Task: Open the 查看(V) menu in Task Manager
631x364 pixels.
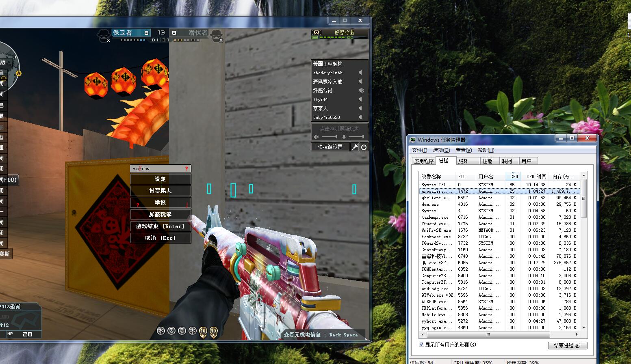Action: point(464,150)
